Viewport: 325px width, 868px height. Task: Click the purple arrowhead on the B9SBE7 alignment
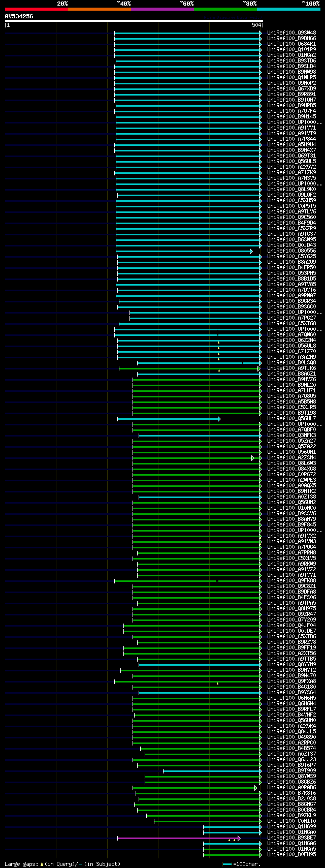pos(239,839)
